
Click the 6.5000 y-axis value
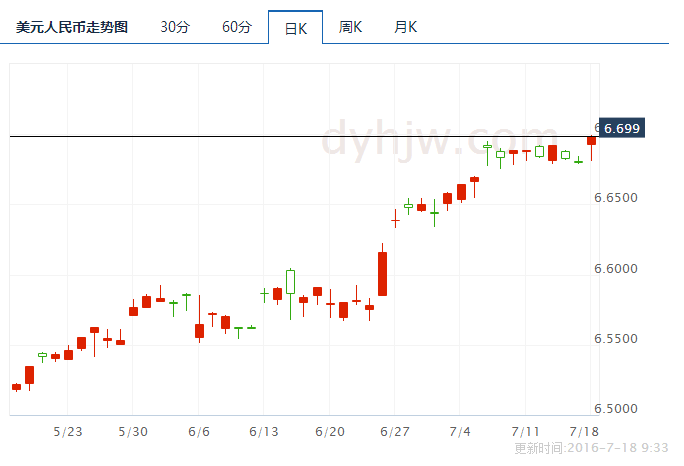click(616, 409)
